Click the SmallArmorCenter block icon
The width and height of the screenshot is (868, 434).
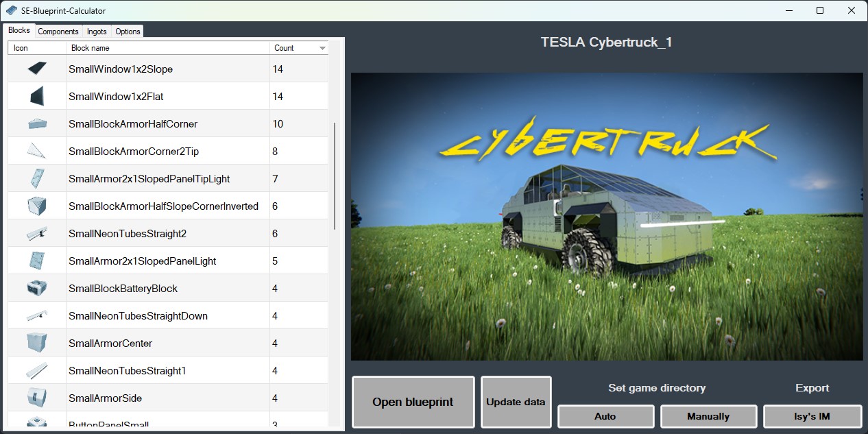pyautogui.click(x=36, y=343)
